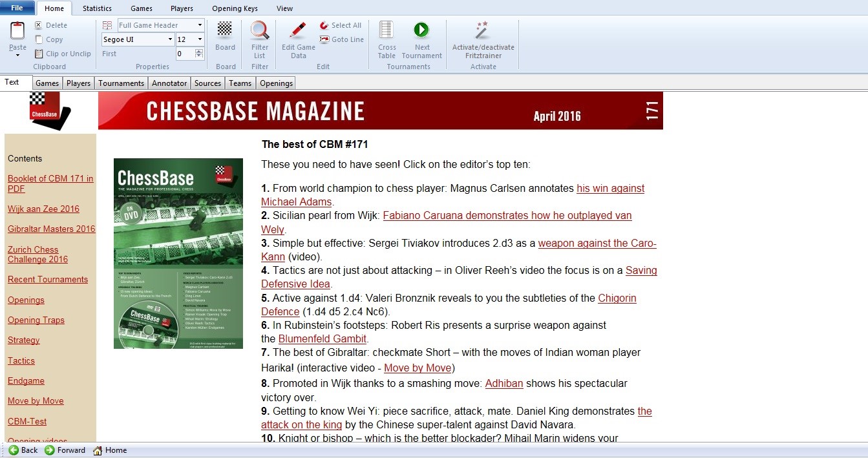Switch to the Statistics ribbon tab

[97, 8]
